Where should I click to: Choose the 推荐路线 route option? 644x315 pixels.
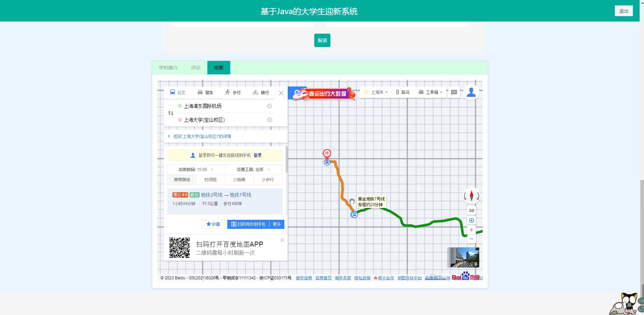pos(182,180)
